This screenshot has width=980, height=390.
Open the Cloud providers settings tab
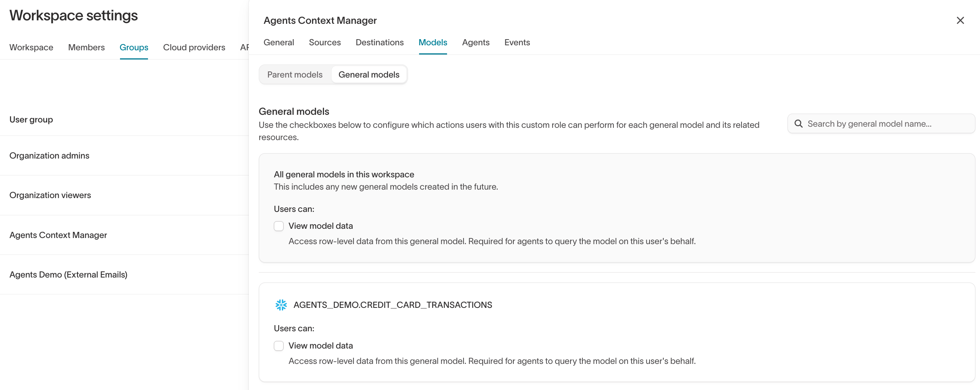point(194,47)
